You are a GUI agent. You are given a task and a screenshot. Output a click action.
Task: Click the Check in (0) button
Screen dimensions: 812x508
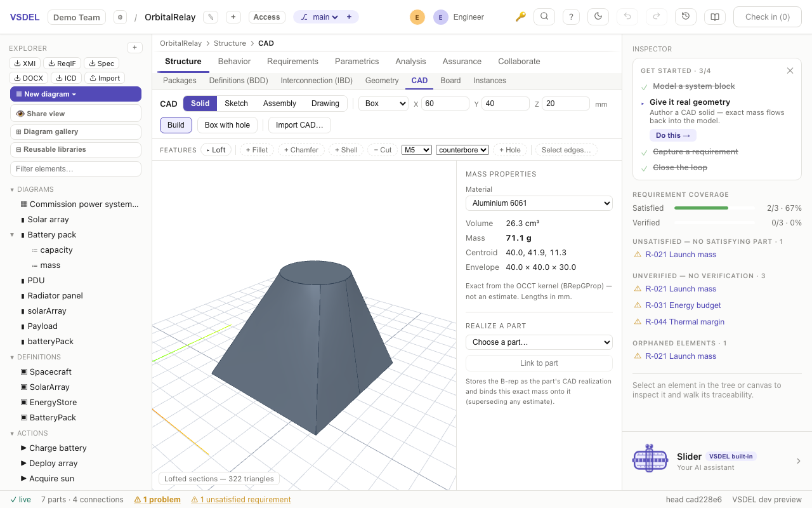coord(768,17)
